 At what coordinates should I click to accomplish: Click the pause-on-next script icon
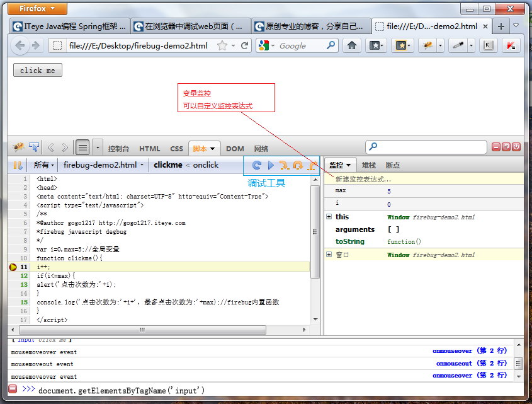[x=17, y=164]
